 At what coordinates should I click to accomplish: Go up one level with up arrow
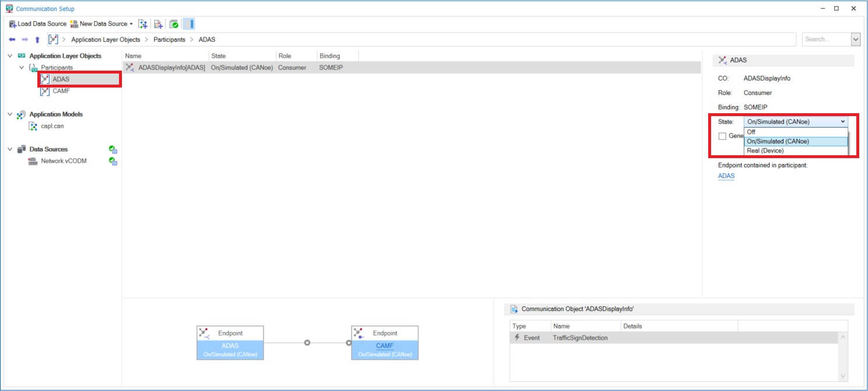tap(37, 40)
